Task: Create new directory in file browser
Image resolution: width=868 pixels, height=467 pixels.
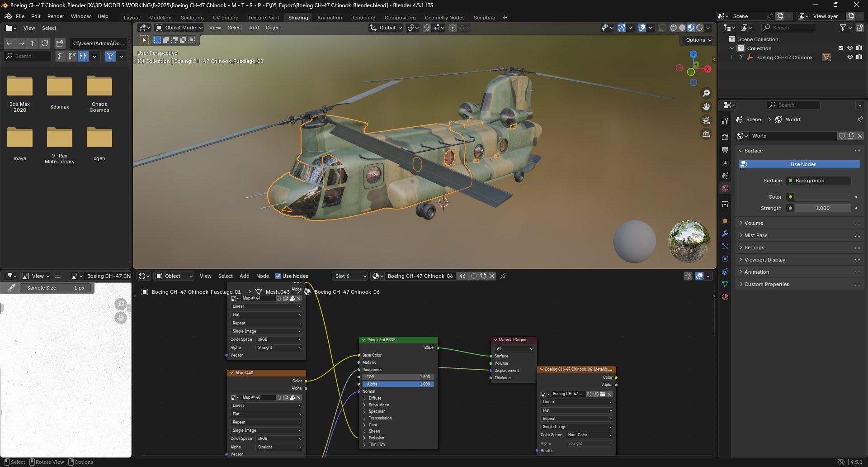Action: point(60,43)
